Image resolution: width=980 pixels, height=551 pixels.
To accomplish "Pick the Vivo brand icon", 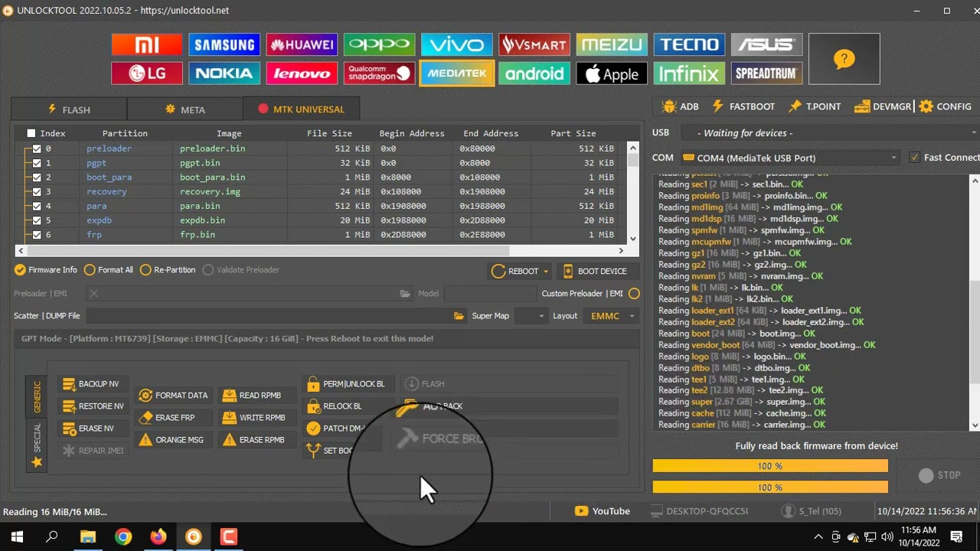I will pos(456,44).
